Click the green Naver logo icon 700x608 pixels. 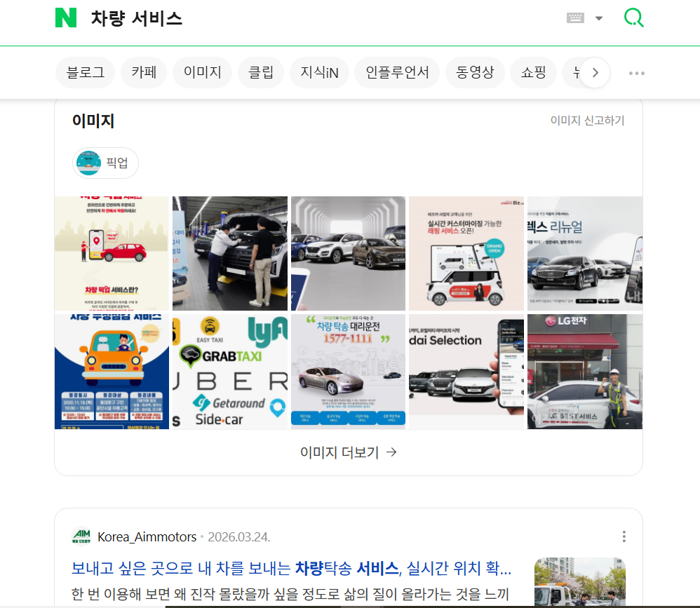click(x=66, y=18)
